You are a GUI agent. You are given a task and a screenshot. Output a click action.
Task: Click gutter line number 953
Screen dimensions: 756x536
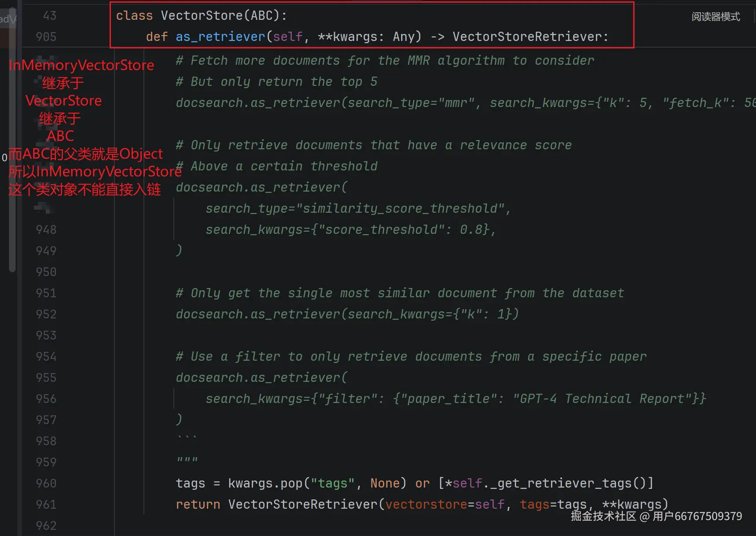pyautogui.click(x=46, y=335)
